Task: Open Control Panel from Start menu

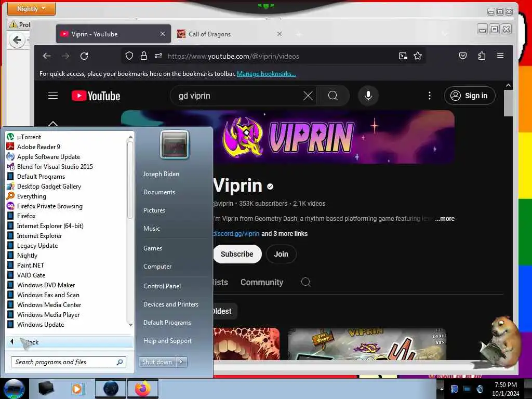Action: (x=162, y=286)
